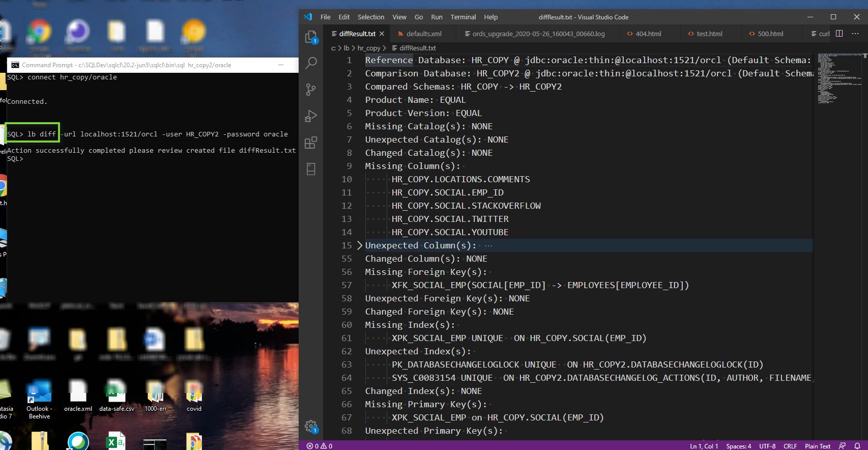Change encoding via UTF-8 status item
This screenshot has height=450, width=868.
tap(767, 446)
